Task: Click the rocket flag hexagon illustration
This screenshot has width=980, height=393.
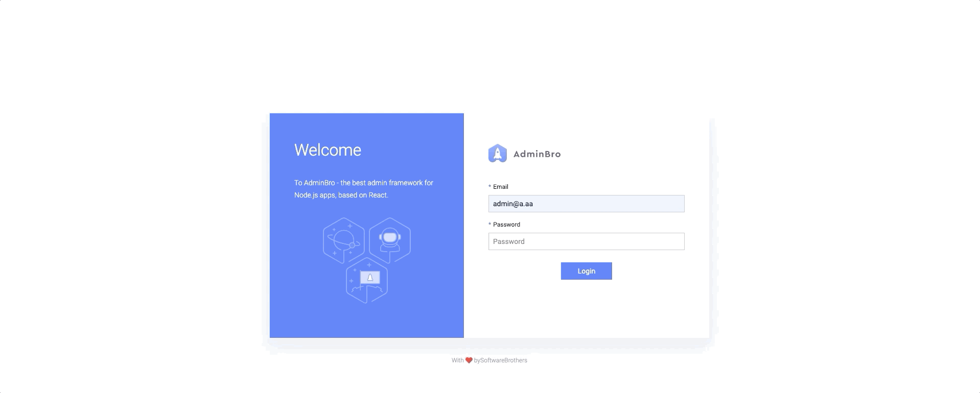Action: coord(367,280)
